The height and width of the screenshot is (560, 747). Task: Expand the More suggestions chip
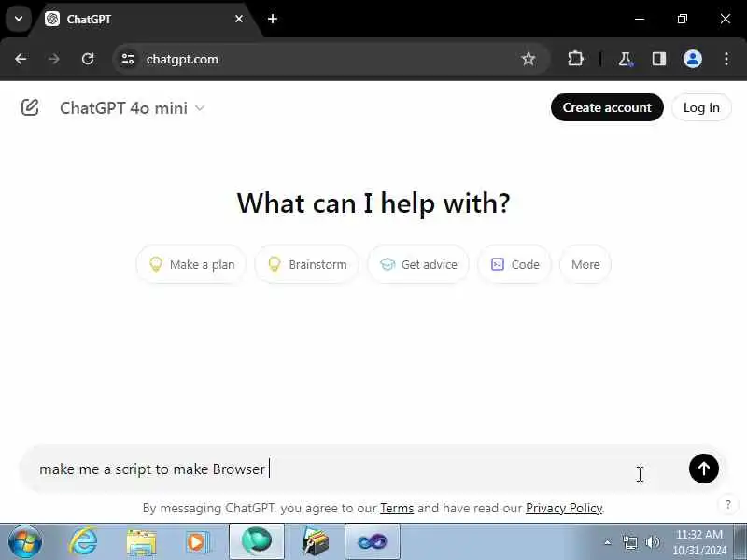(x=585, y=264)
